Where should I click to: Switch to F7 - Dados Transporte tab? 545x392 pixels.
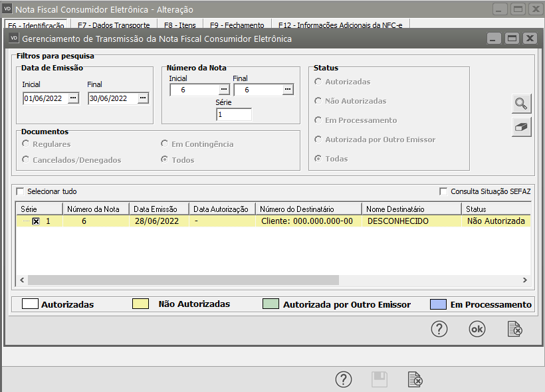tap(113, 25)
